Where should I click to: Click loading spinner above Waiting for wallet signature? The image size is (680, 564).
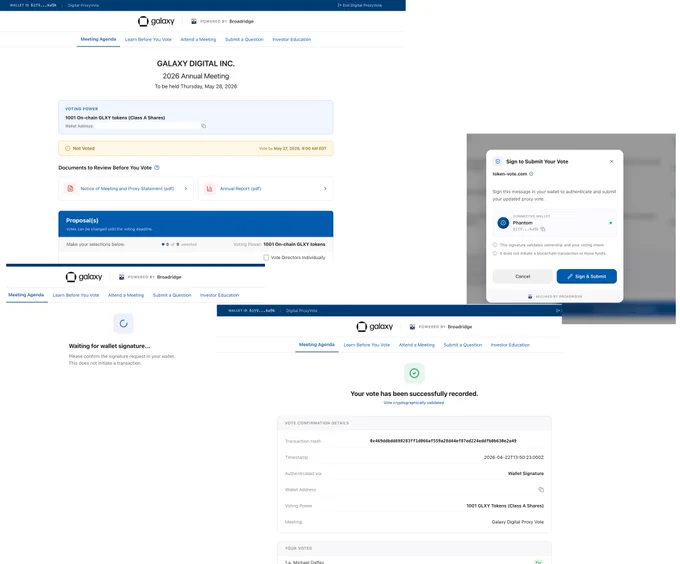(x=124, y=323)
